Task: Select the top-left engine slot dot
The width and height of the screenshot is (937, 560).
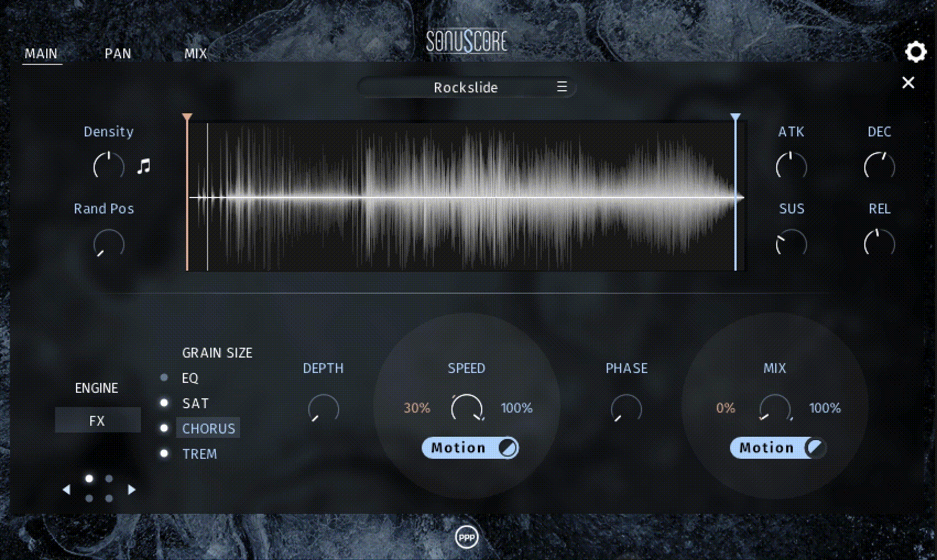Action: click(x=89, y=479)
